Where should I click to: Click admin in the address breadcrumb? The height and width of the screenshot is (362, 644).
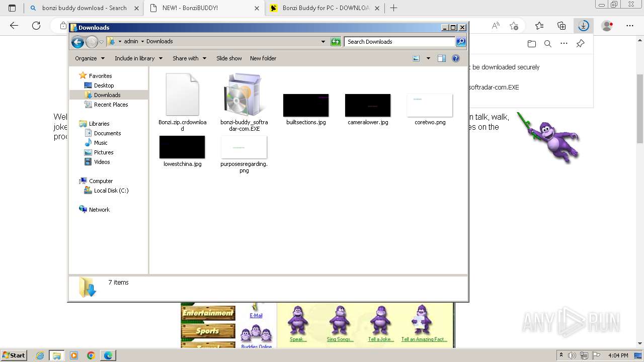click(x=131, y=42)
